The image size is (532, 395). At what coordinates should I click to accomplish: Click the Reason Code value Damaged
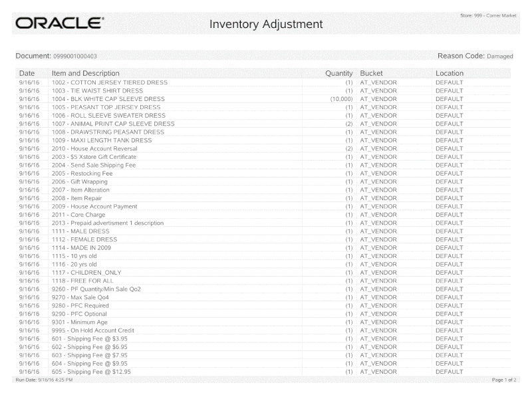500,57
